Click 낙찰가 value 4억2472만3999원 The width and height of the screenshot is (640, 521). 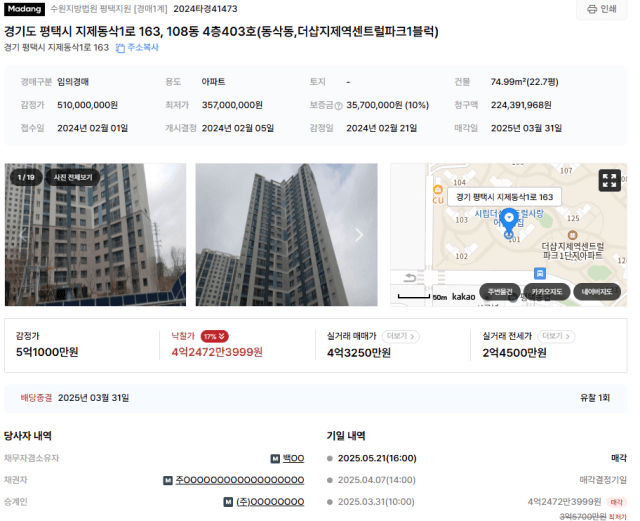(217, 352)
